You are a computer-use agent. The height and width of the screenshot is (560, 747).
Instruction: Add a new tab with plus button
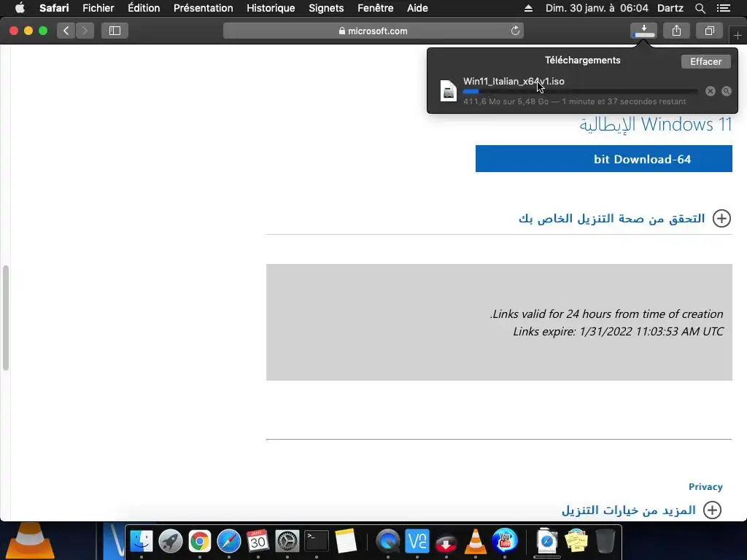pos(738,36)
